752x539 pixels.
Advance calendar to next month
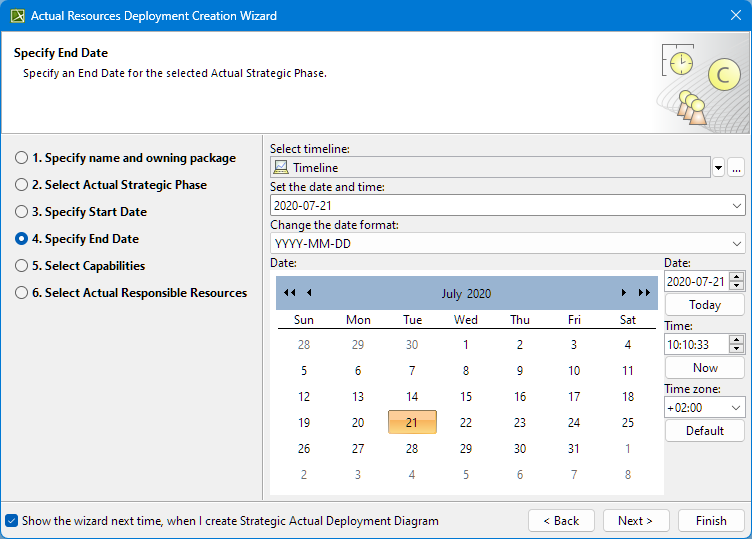[624, 293]
